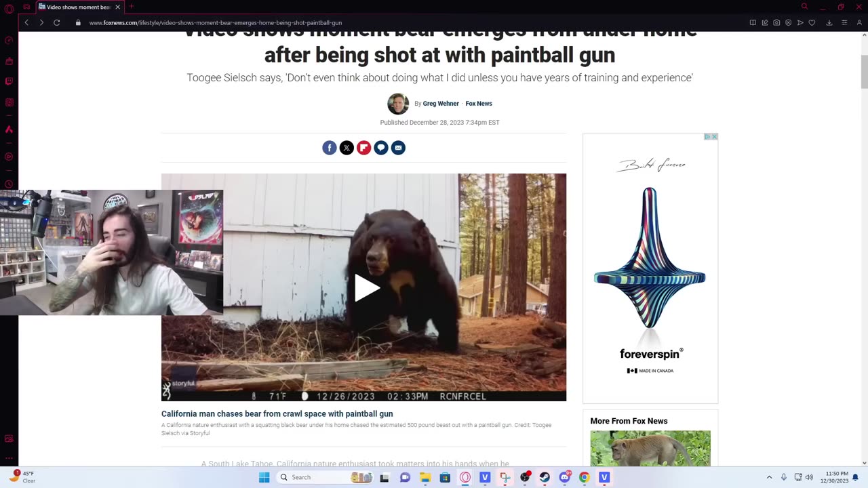
Task: Share article by email
Action: (x=398, y=148)
